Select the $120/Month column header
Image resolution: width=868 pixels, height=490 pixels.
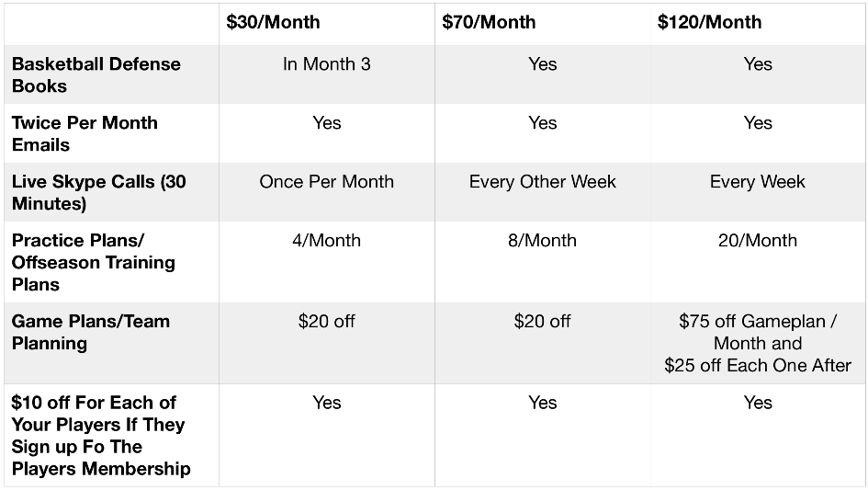[710, 22]
